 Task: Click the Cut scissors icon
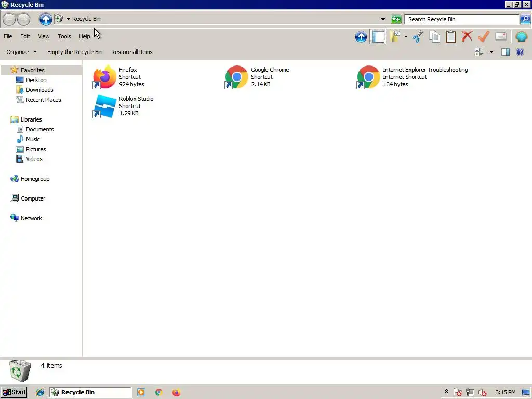[x=418, y=36]
